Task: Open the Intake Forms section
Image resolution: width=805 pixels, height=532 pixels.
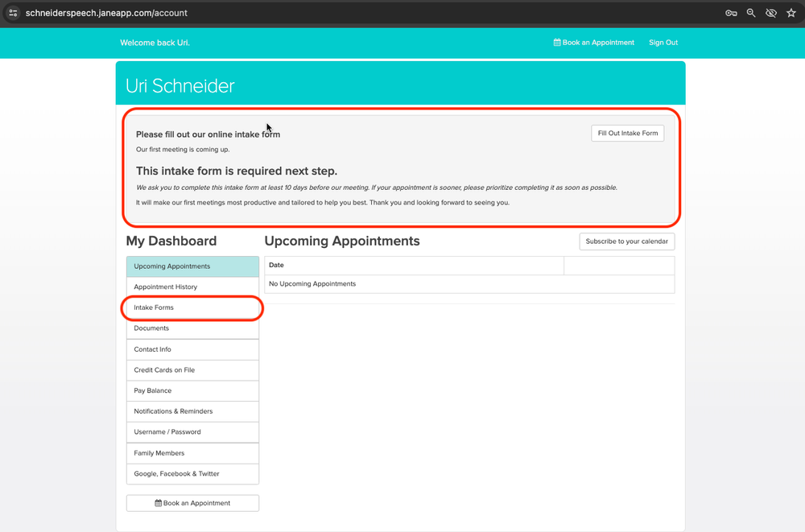Action: point(154,307)
